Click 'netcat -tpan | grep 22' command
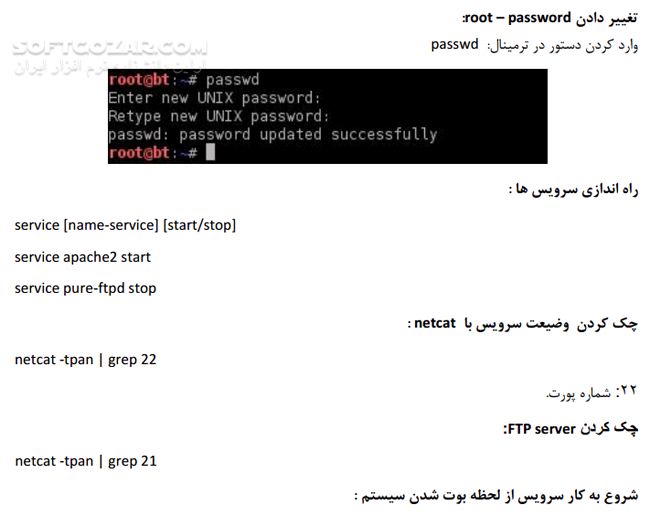The image size is (650, 522). 86,359
